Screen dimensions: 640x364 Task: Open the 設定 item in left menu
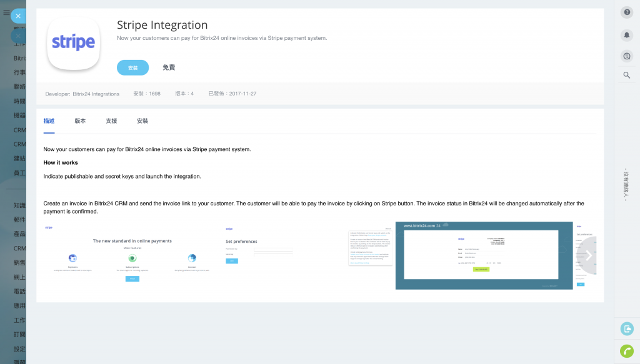click(19, 349)
